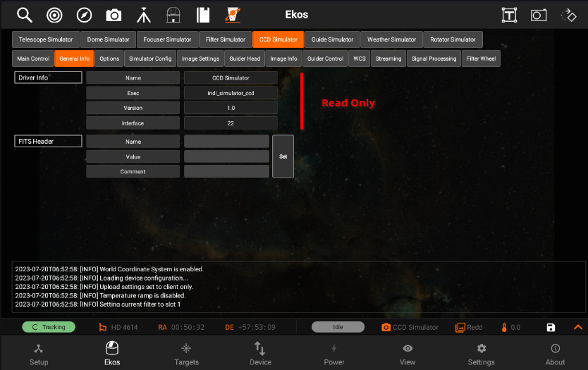Click the orange camera icon in status bar
Viewport: 588px width, 370px height.
(386, 327)
